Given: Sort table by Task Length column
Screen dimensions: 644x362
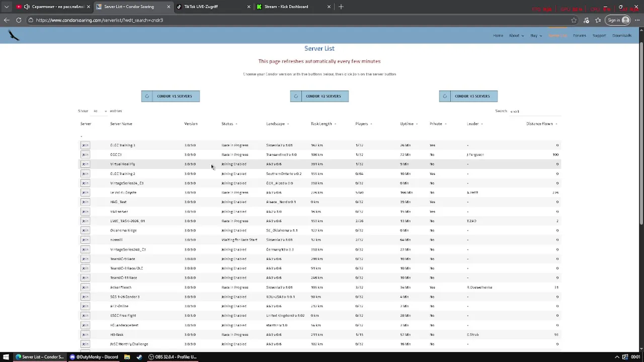Looking at the screenshot, I should [x=323, y=124].
